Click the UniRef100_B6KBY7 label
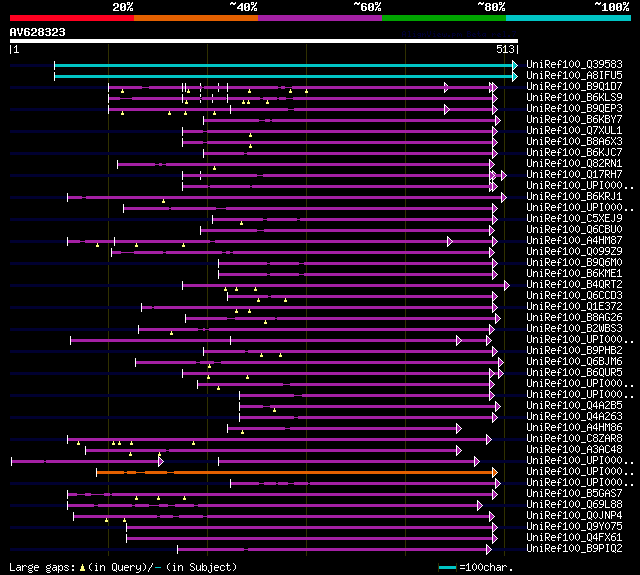This screenshot has height=575, width=640. tap(574, 120)
